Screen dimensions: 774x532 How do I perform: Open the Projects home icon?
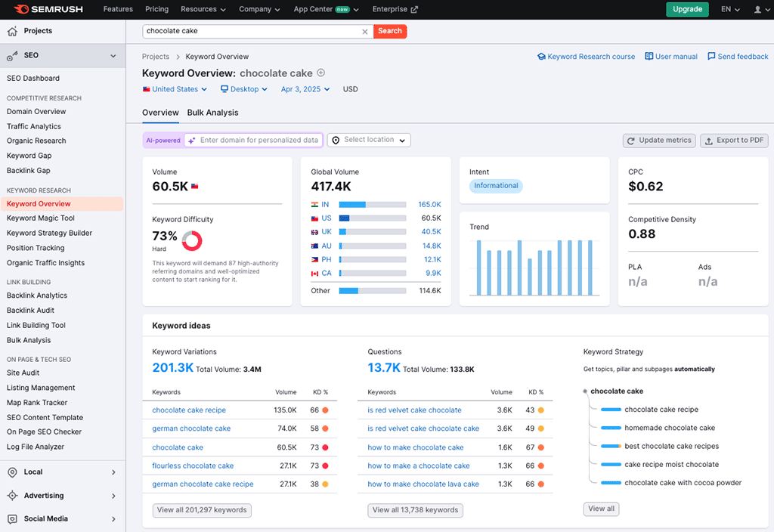pos(12,31)
